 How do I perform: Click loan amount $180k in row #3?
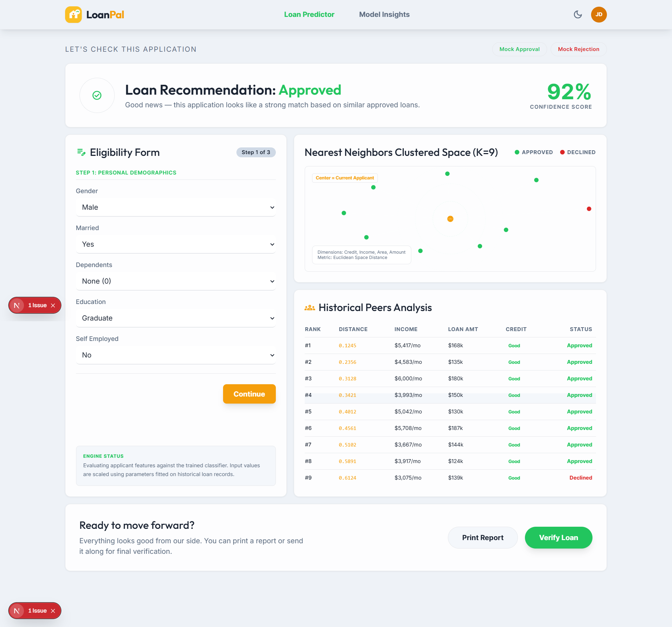[456, 379]
